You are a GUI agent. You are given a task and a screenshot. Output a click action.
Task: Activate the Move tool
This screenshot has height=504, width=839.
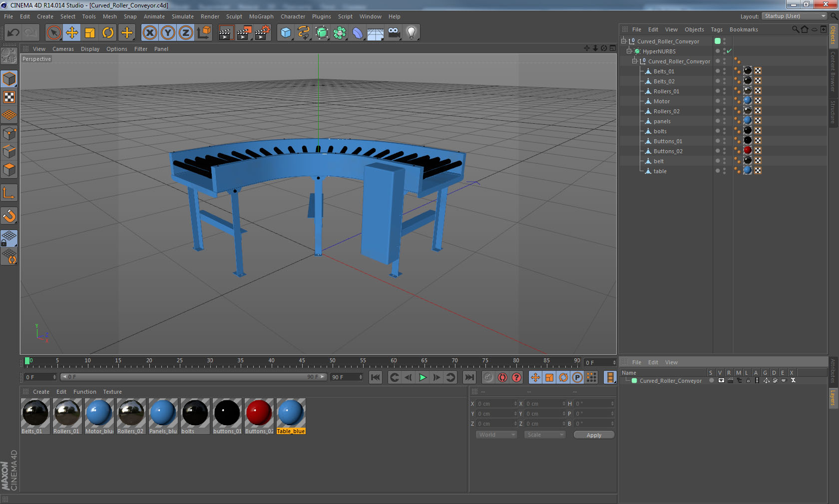pyautogui.click(x=72, y=33)
